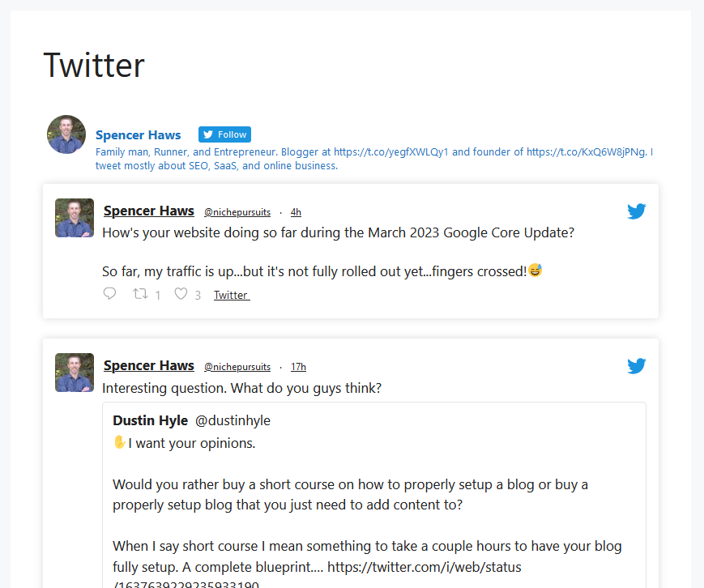
Task: Like the March 2023 Core Update tweet
Action: [181, 293]
